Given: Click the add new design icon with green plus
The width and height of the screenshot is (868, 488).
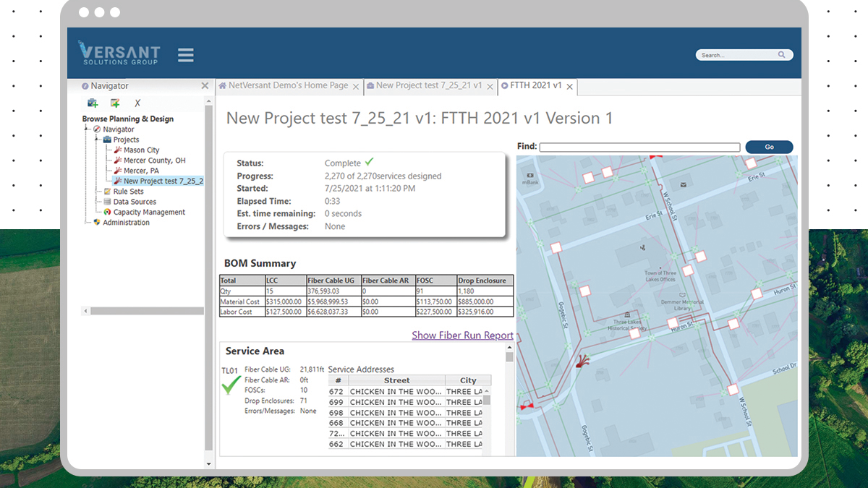Looking at the screenshot, I should [115, 103].
